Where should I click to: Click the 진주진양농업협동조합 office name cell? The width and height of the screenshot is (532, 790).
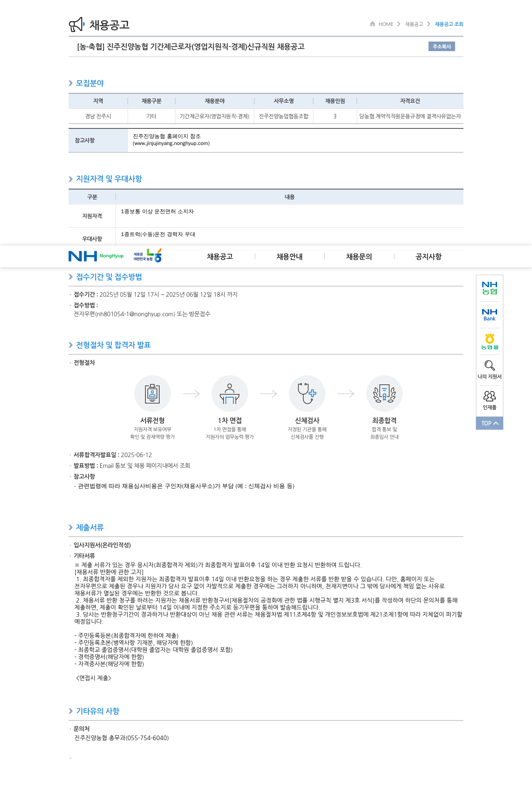pyautogui.click(x=283, y=116)
